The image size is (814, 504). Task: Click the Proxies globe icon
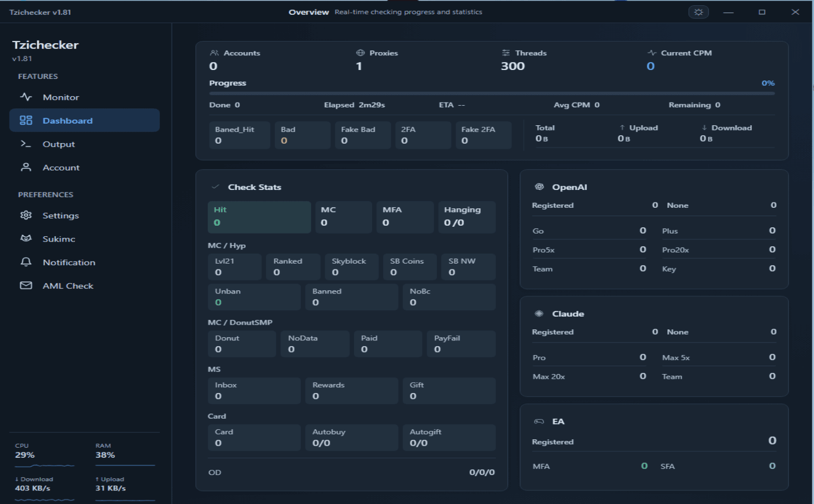tap(360, 53)
